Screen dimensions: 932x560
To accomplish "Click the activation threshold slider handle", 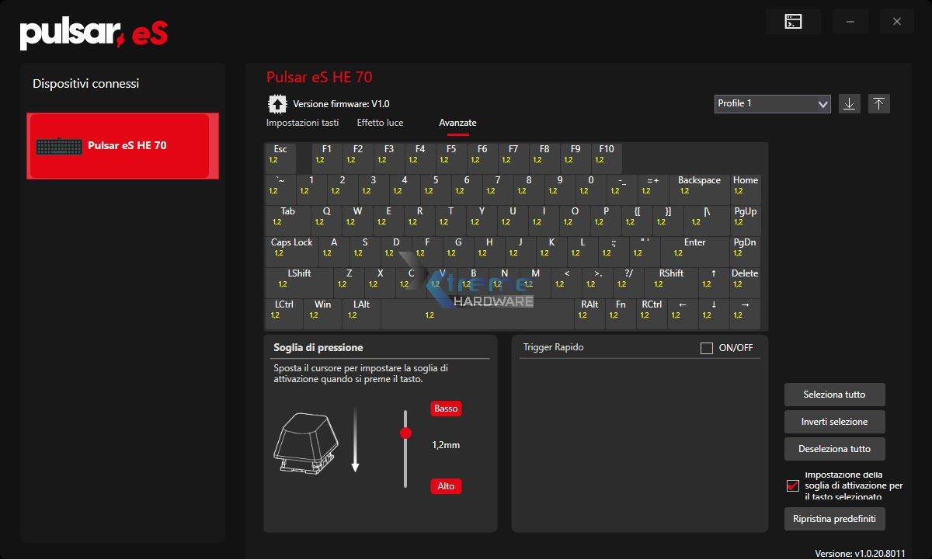I will 405,433.
